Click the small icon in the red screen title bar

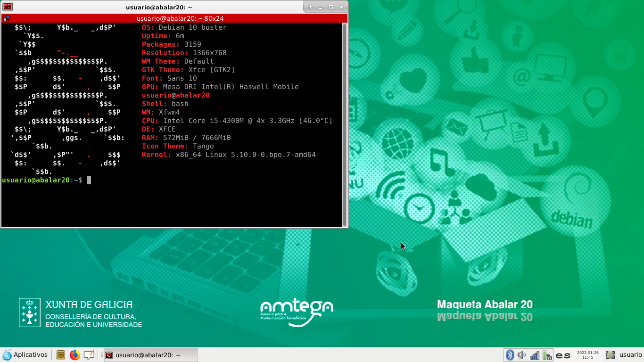point(6,19)
